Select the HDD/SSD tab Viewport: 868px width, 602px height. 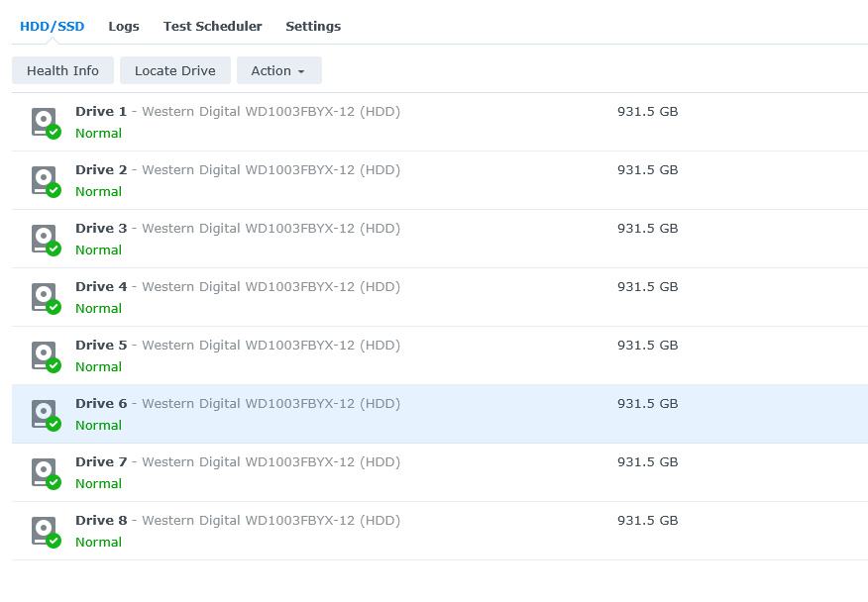point(53,26)
